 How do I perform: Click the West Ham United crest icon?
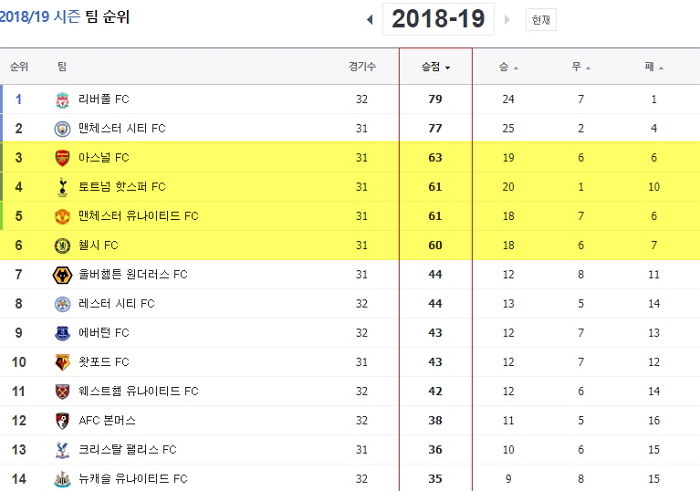[x=62, y=391]
